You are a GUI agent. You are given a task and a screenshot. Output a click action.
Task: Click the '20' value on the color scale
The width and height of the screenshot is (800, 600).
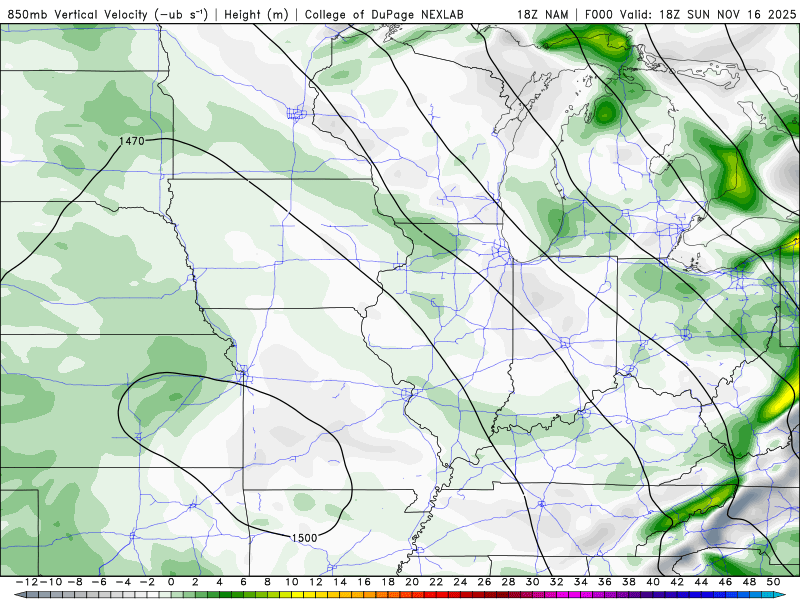412,582
